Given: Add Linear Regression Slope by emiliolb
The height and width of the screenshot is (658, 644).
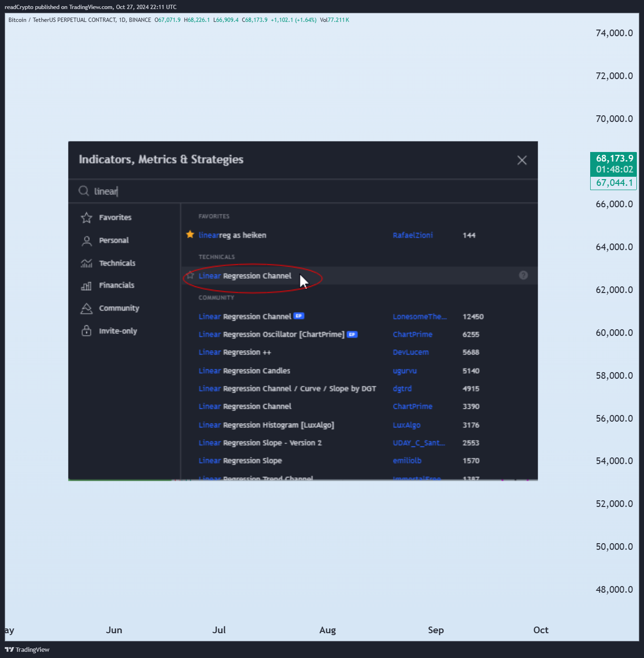Looking at the screenshot, I should click(x=240, y=461).
